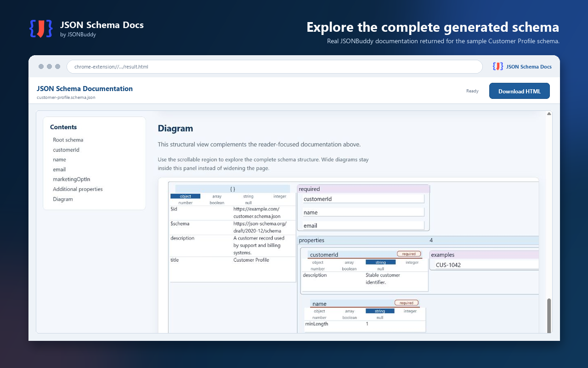Jump to name in Contents list
Screen dimensions: 588x368
[59, 160]
